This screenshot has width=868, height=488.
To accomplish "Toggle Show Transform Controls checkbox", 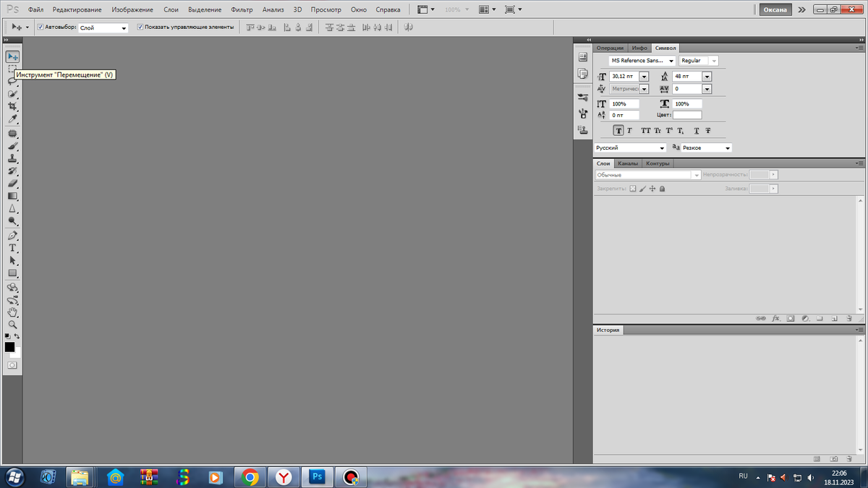I will point(140,27).
